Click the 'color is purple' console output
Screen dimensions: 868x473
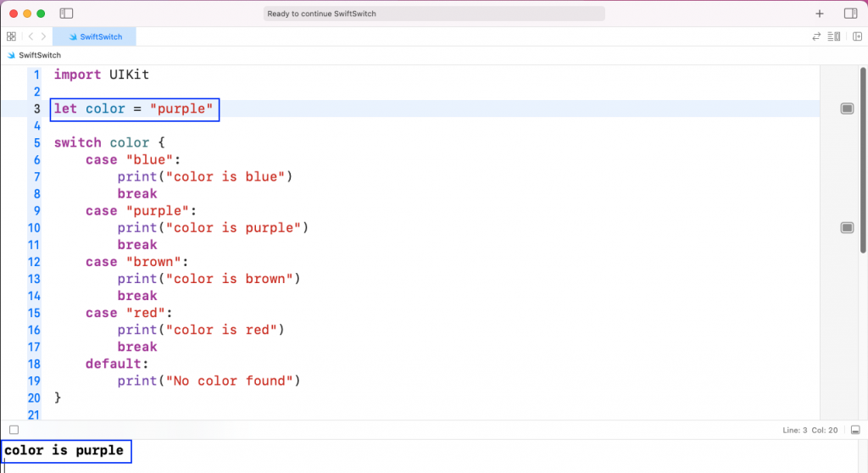pos(64,450)
